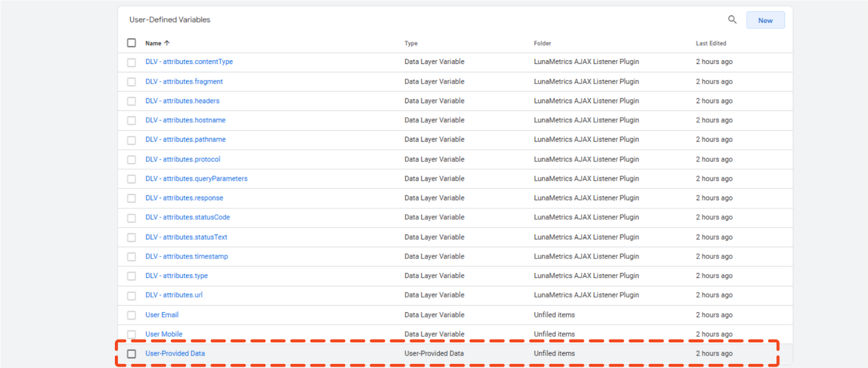
Task: Select the User-Provided Data row checkbox
Action: click(131, 354)
